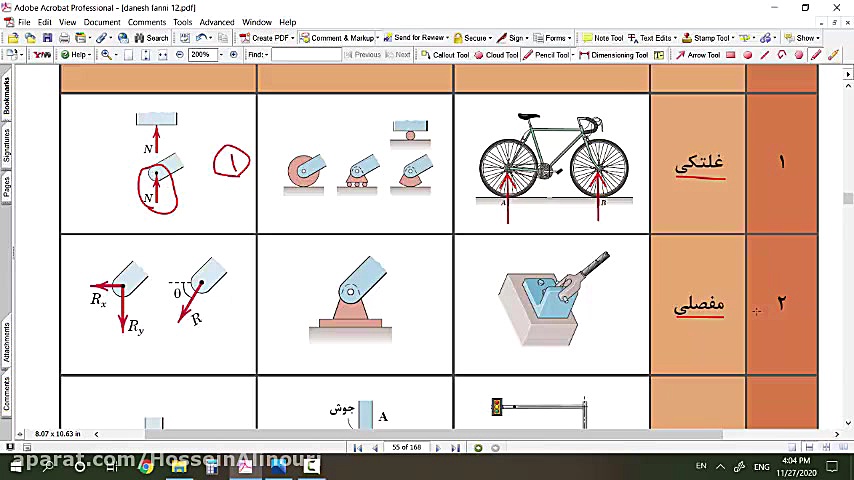
Task: Click the Find text input field
Action: [x=306, y=55]
